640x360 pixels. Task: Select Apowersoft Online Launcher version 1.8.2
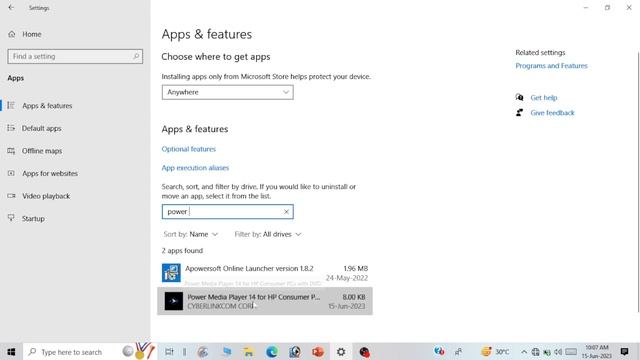265,273
